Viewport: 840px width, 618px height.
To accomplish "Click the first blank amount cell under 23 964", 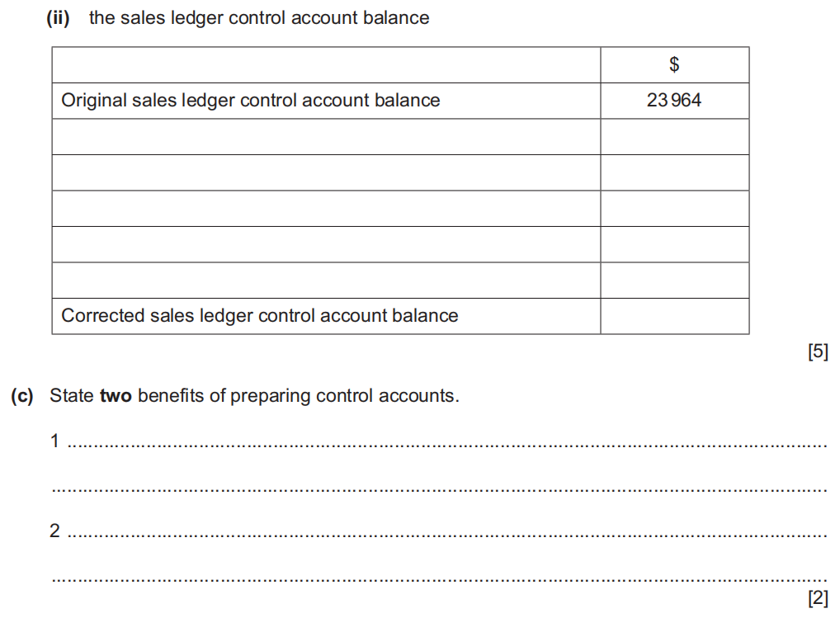I will pos(674,137).
